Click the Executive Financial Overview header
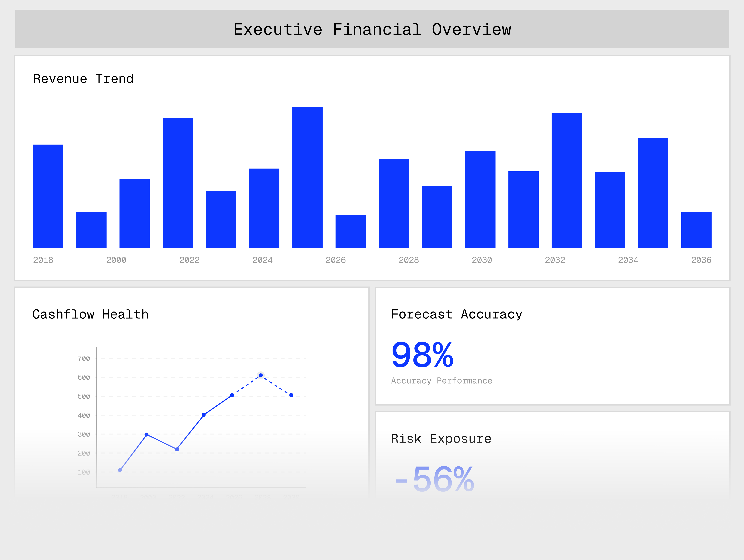 tap(372, 29)
